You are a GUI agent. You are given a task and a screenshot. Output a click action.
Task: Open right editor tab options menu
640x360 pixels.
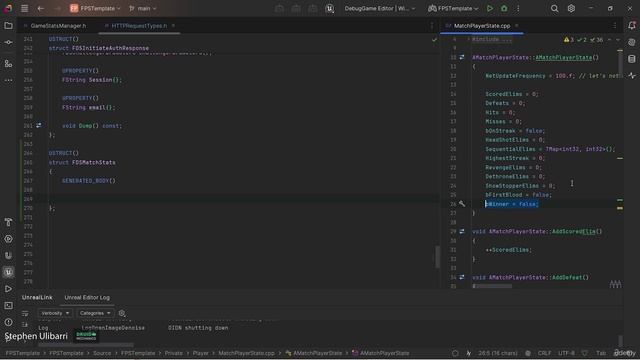(x=615, y=26)
